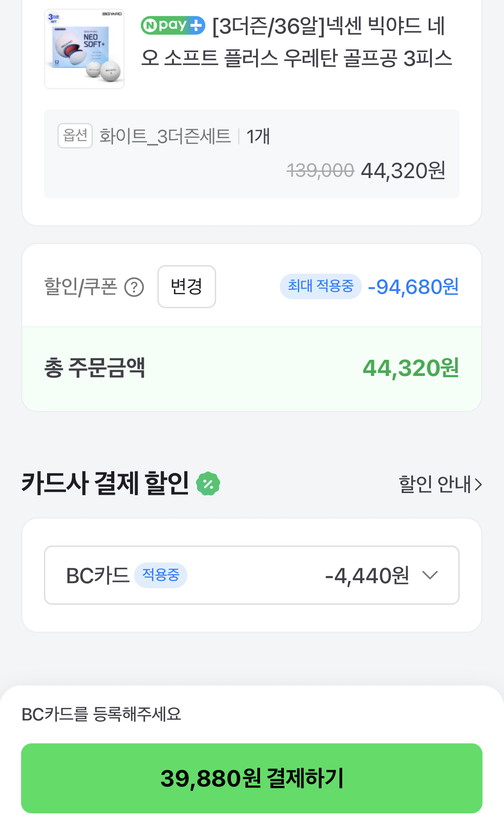Viewport: 504px width, 825px height.
Task: Open the BC카드 card selection box
Action: coord(251,575)
